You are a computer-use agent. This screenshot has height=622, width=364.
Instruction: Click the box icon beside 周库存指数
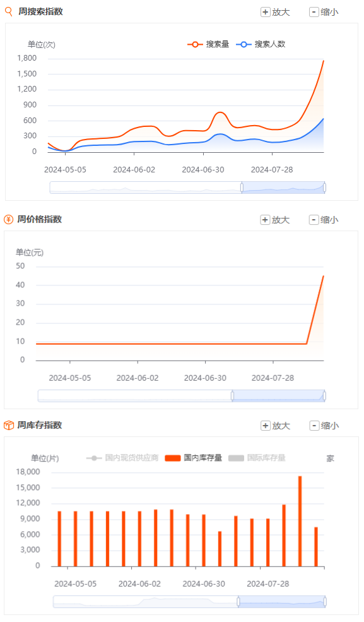pos(9,425)
